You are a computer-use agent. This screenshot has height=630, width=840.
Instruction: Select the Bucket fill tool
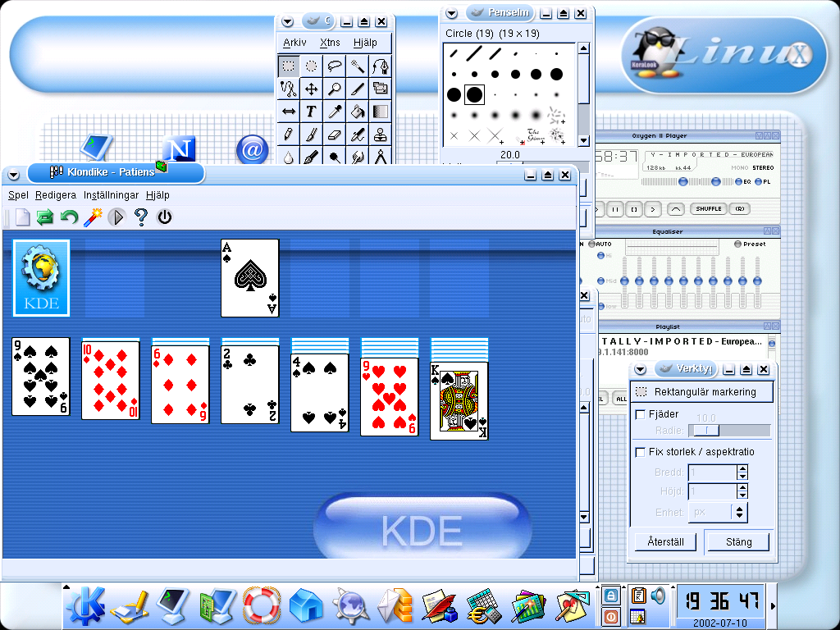pyautogui.click(x=358, y=112)
